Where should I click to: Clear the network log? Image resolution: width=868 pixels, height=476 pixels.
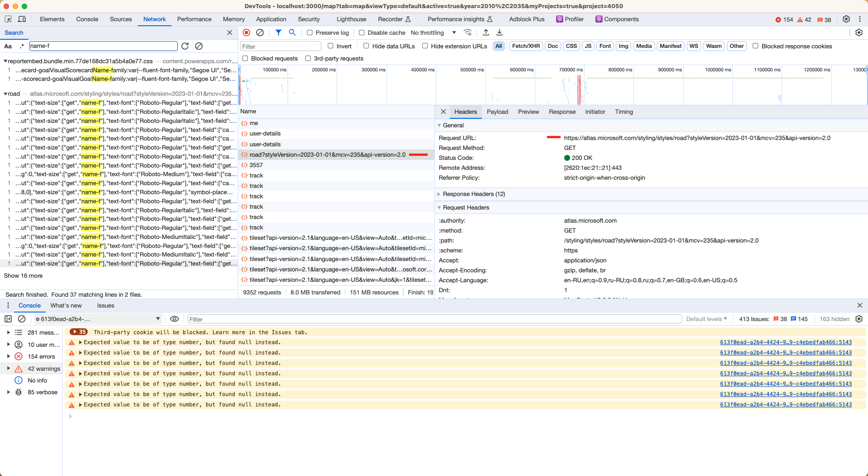(x=260, y=33)
